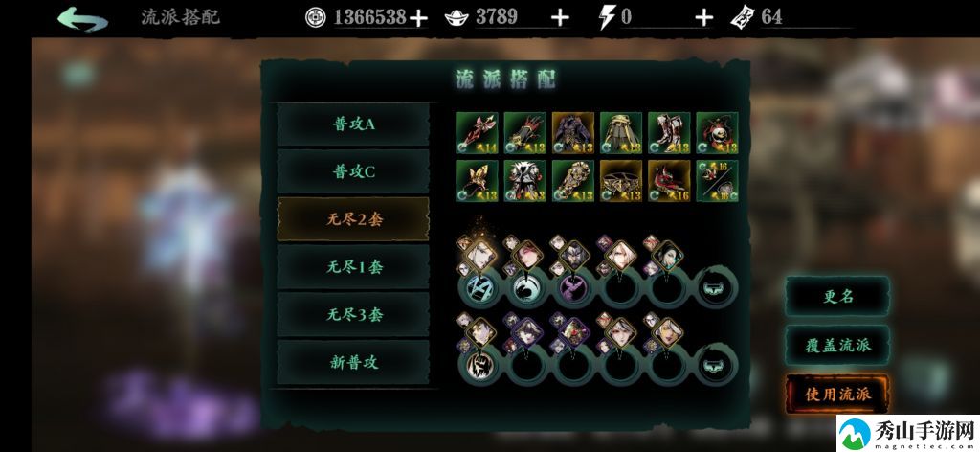Click the 使用流派 apply button

837,394
